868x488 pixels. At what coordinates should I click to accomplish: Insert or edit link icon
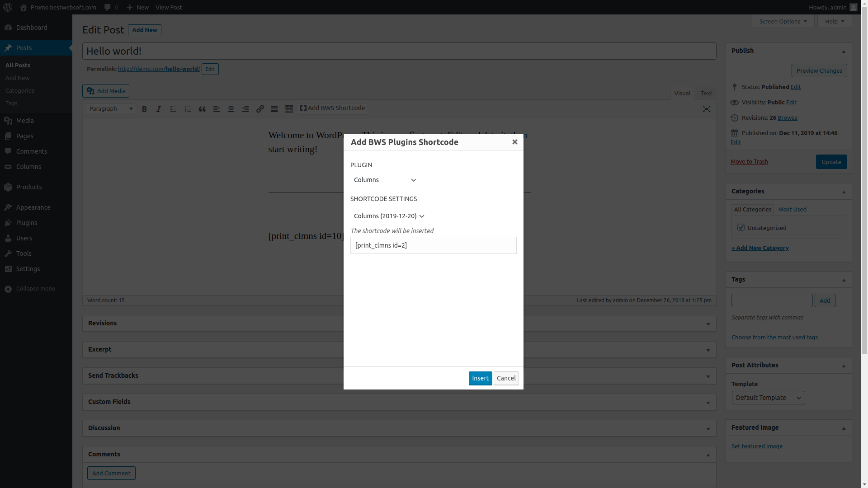click(260, 109)
